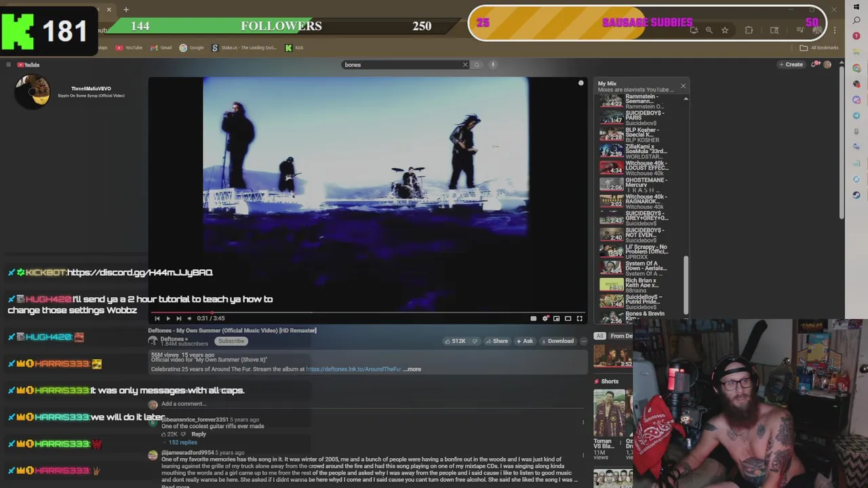Dislike the beansnrice_forever3351 comment
Screen dimensions: 868x488
pos(184,434)
